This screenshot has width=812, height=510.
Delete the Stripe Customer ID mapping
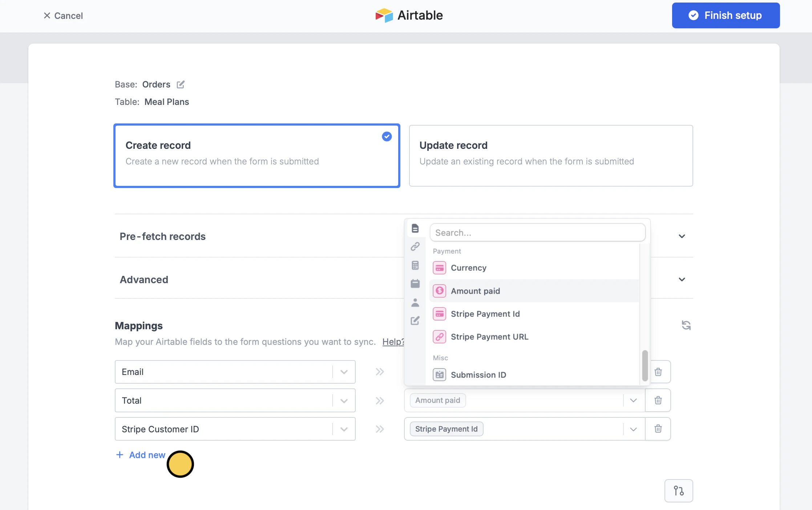pyautogui.click(x=658, y=429)
